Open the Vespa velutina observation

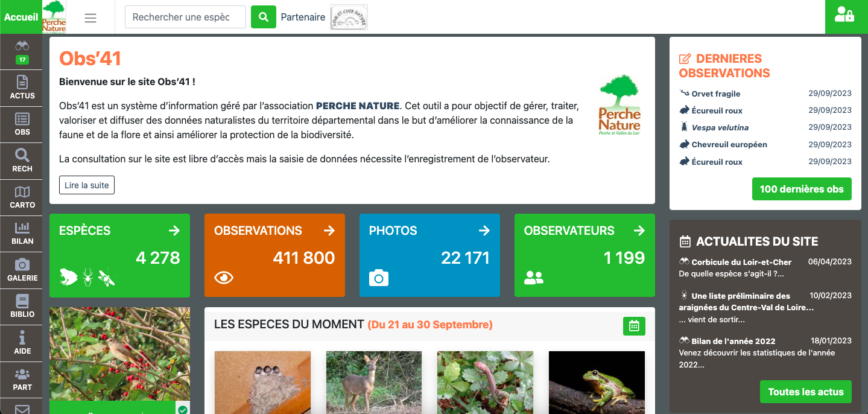coord(720,127)
